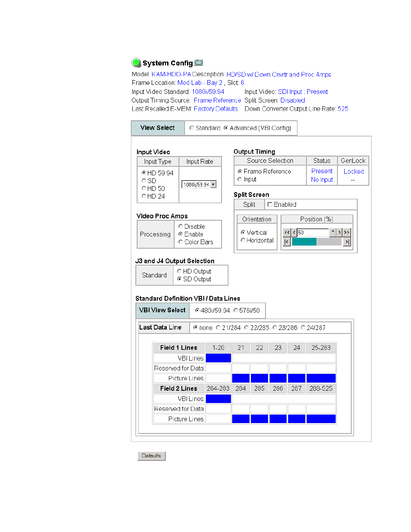The width and height of the screenshot is (411, 532).
Task: Click the 1080i/59.94 input standard link
Action: [x=208, y=92]
